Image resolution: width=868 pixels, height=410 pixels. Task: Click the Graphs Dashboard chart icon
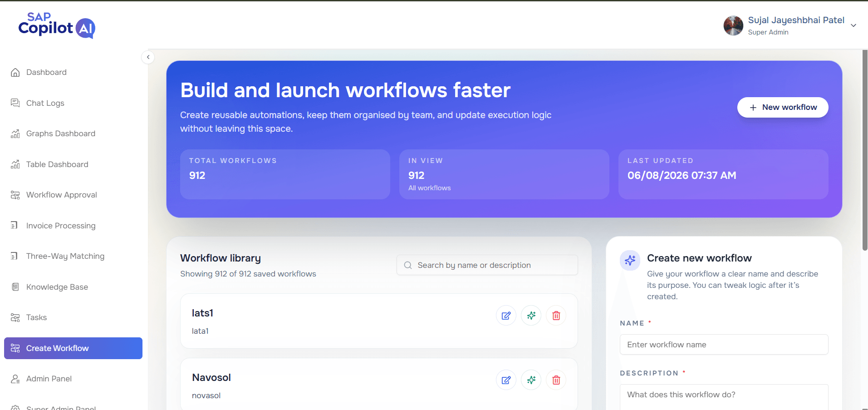pos(15,133)
